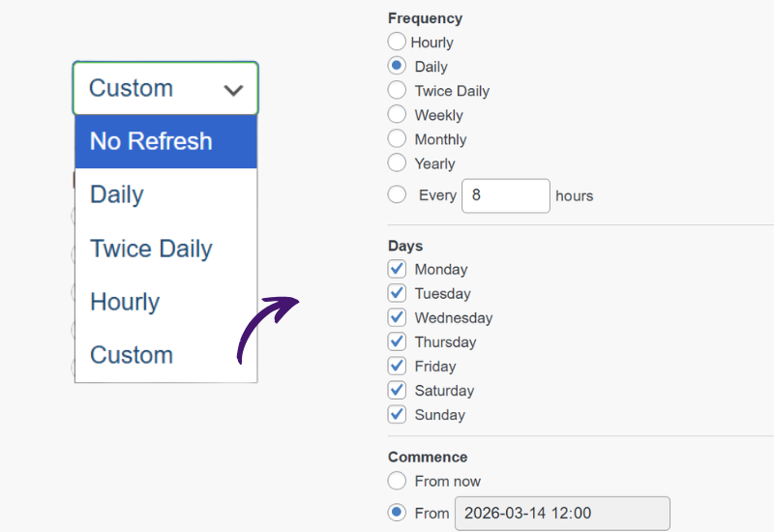The width and height of the screenshot is (774, 532).
Task: Open the Custom refresh dropdown box
Action: [164, 89]
